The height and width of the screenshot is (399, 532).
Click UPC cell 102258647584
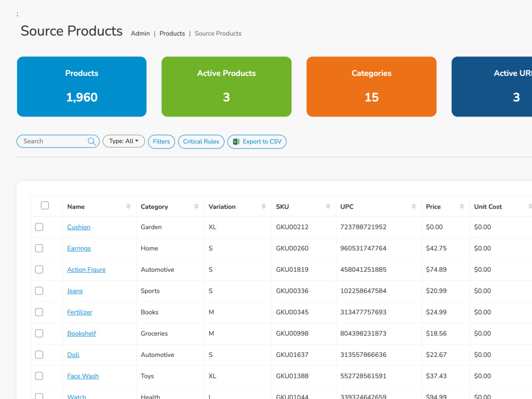click(363, 291)
